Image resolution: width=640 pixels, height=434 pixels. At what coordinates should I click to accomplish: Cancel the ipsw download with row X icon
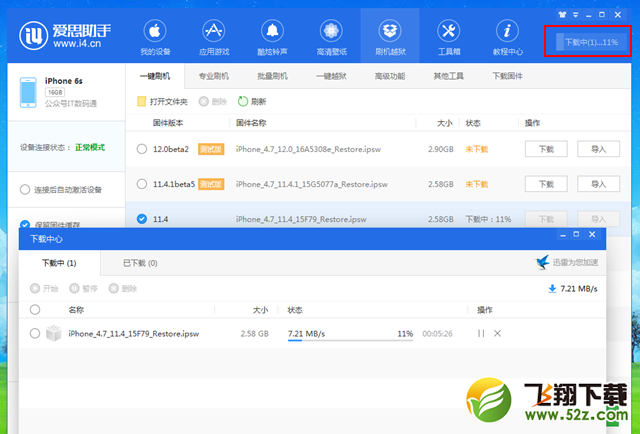[x=497, y=334]
